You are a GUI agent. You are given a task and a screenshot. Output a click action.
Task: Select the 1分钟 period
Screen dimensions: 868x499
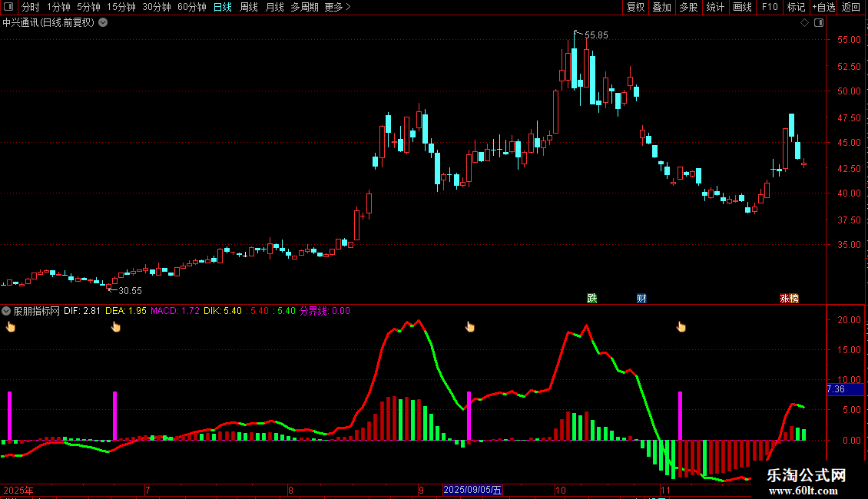pyautogui.click(x=58, y=7)
